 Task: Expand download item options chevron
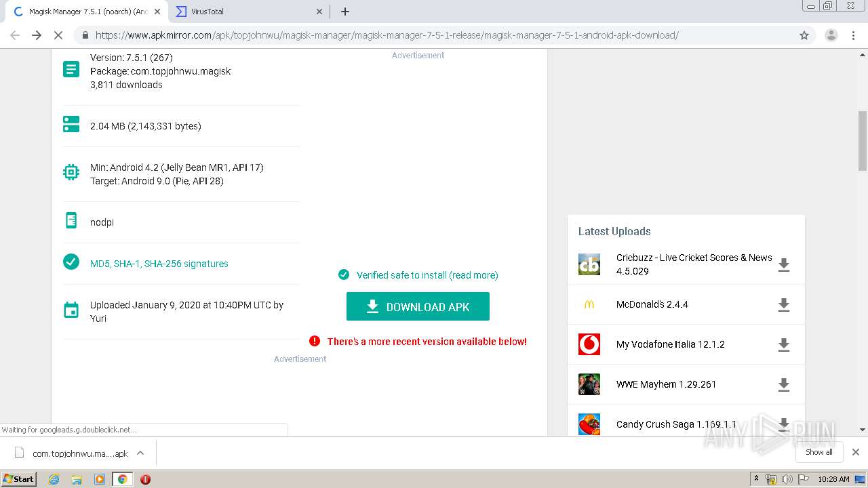click(140, 453)
